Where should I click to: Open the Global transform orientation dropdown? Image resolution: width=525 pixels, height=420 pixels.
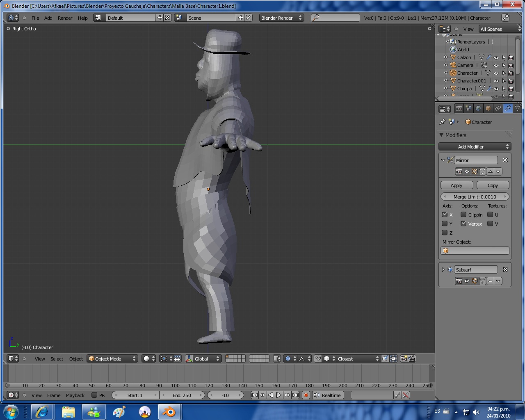203,358
